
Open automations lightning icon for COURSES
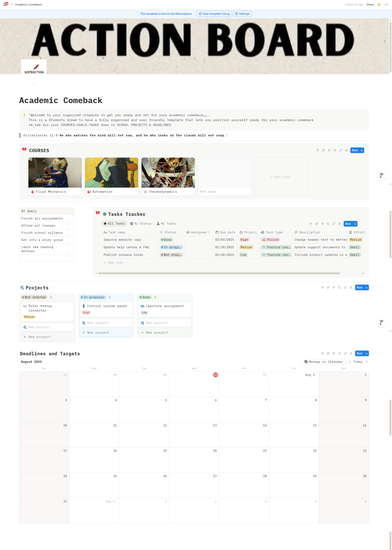(329, 150)
